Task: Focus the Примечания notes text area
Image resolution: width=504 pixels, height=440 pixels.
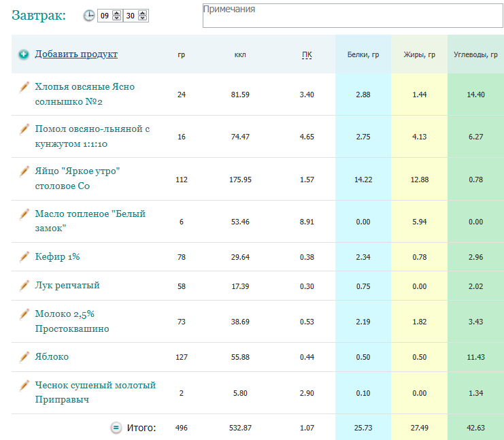Action: (352, 16)
